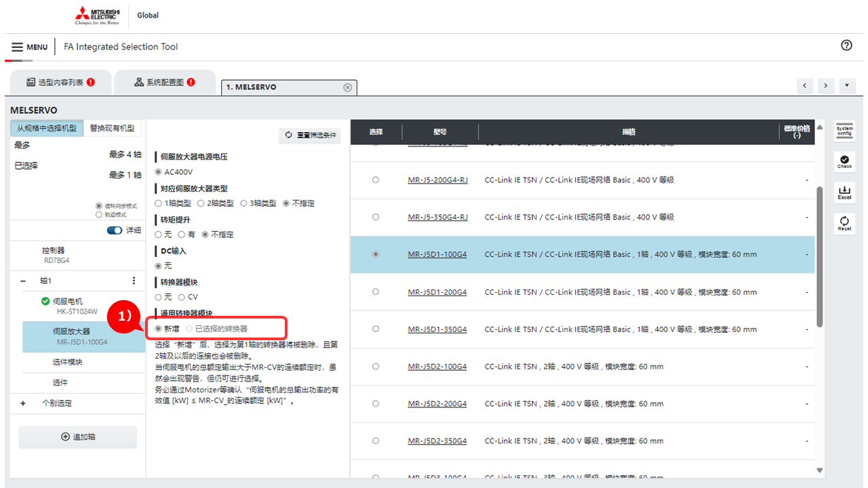Go to next tab with right arrow
This screenshot has width=868, height=488.
(x=826, y=86)
